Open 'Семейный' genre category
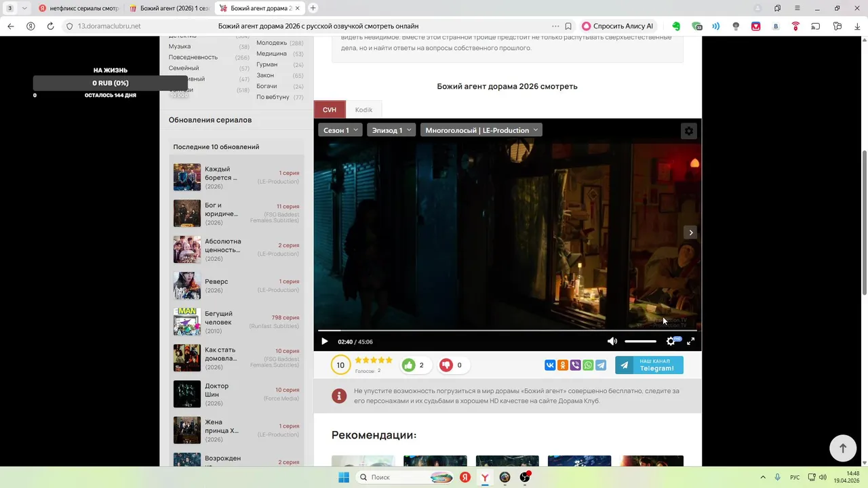 [x=184, y=68]
